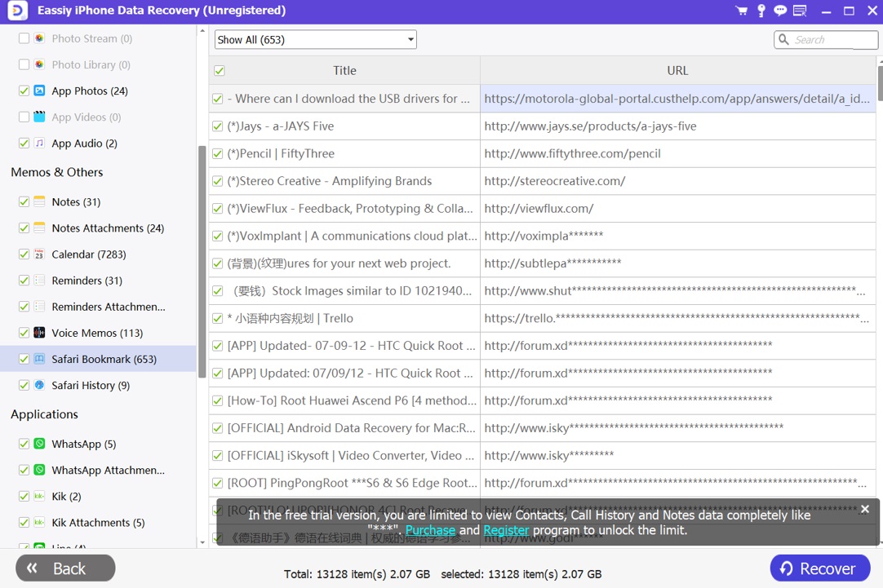Click the Purchase link in the notice
The width and height of the screenshot is (883, 588).
[430, 530]
